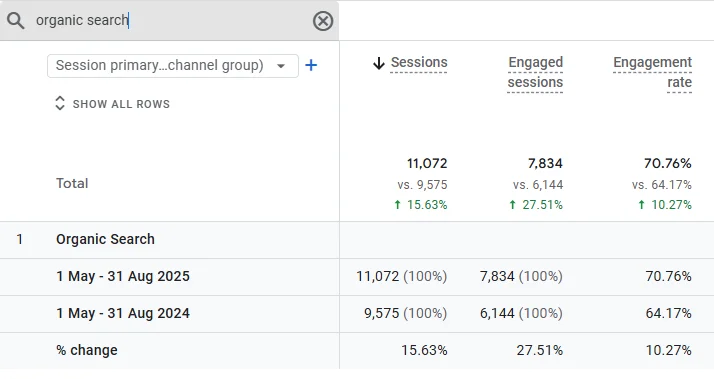Open Session primary channel group dropdown
The image size is (714, 379).
click(173, 66)
